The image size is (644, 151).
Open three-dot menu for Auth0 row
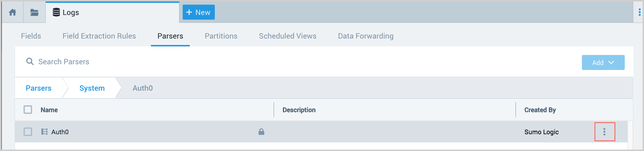coord(604,132)
